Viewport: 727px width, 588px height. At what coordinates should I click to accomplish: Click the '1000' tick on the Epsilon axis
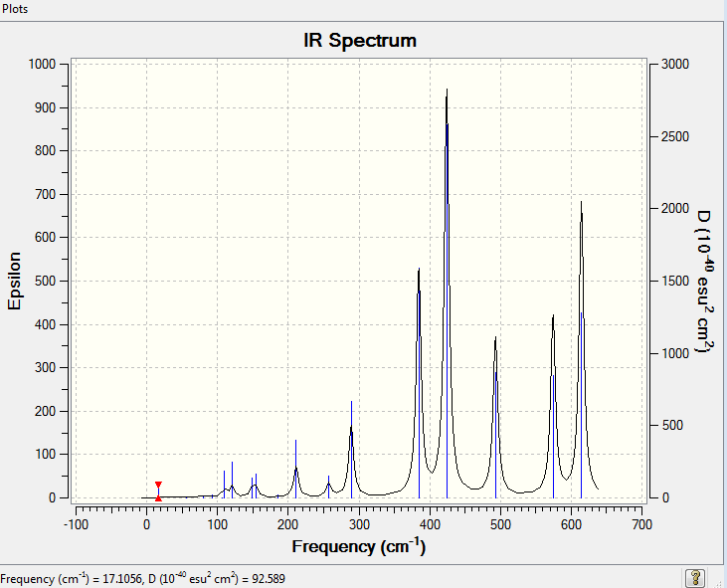pos(42,64)
